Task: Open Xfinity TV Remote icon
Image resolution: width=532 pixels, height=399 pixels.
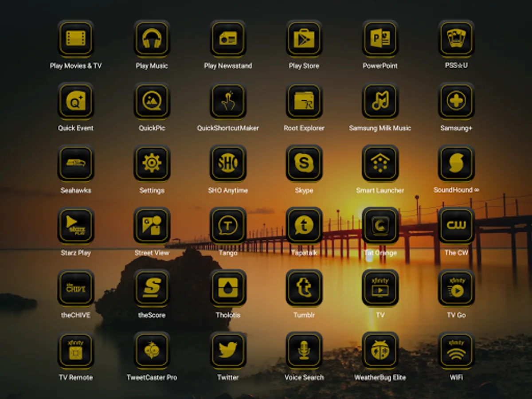Action: pyautogui.click(x=76, y=351)
